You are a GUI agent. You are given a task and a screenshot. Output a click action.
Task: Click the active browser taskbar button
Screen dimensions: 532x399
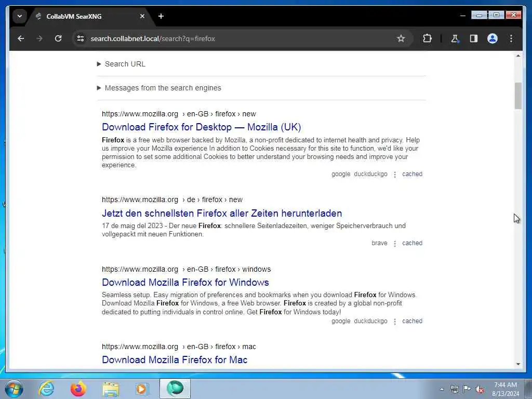click(175, 389)
